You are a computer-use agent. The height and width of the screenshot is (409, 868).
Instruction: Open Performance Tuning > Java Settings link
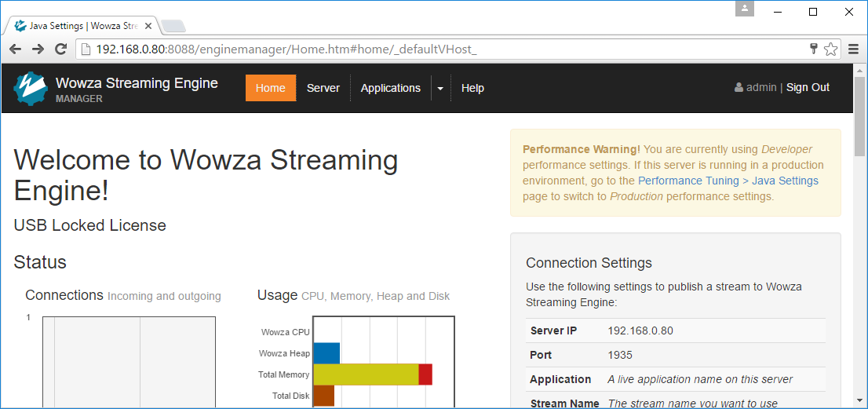728,181
